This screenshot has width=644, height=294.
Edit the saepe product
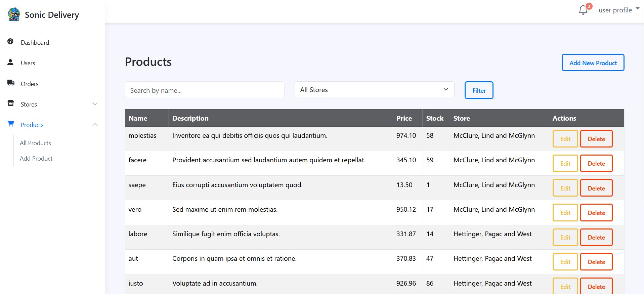[x=565, y=188]
